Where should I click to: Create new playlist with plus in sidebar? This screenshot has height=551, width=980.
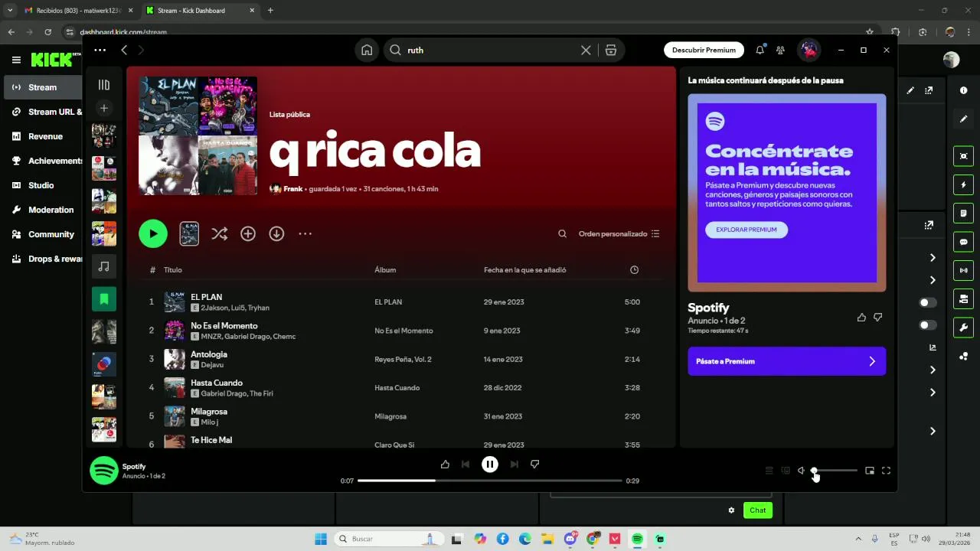click(x=104, y=108)
